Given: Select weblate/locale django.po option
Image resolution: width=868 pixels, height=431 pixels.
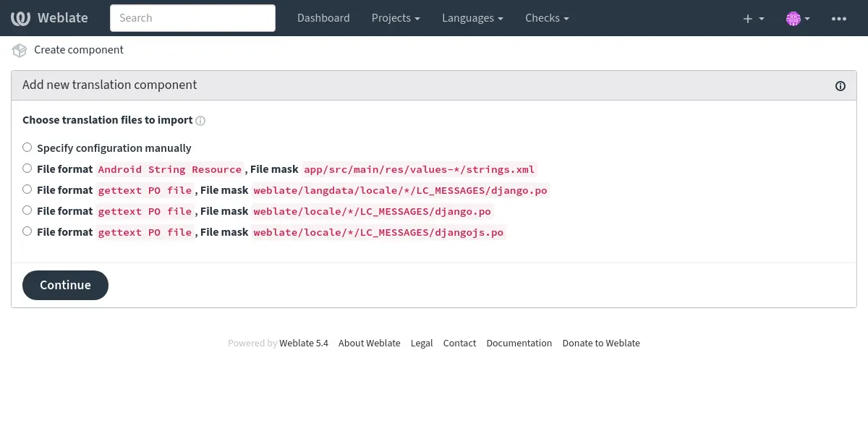Looking at the screenshot, I should pos(27,210).
